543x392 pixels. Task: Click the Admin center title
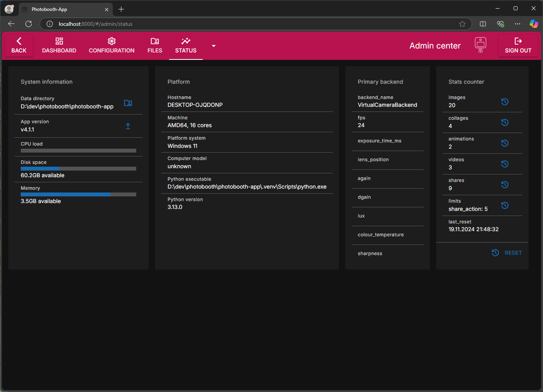pos(435,46)
